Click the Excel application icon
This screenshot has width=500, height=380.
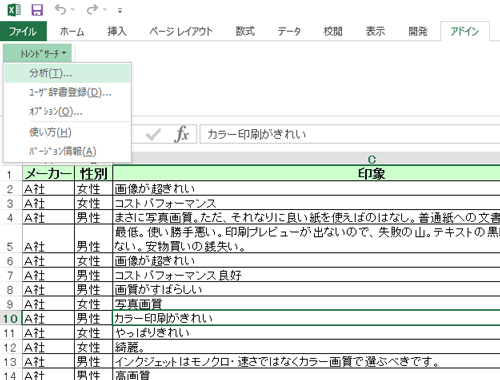pos(14,10)
